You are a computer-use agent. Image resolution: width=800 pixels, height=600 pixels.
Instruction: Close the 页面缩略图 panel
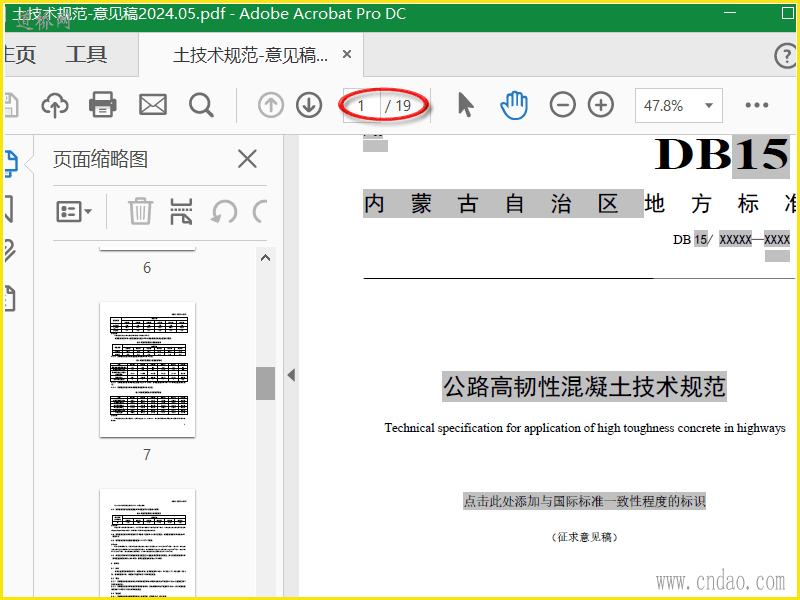pyautogui.click(x=247, y=159)
